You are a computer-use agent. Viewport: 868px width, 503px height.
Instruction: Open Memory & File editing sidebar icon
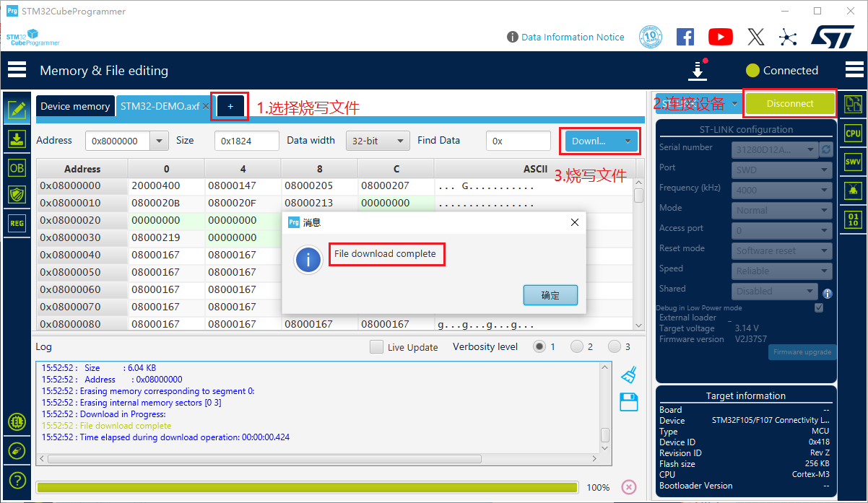(17, 110)
